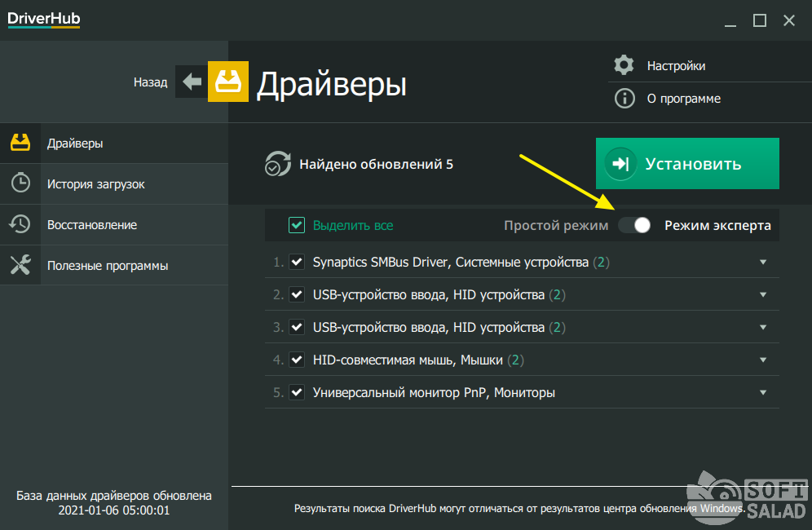Screen dimensions: 812x530
Task: Expand Synaptics SMBus Driver row arrow
Action: [763, 263]
